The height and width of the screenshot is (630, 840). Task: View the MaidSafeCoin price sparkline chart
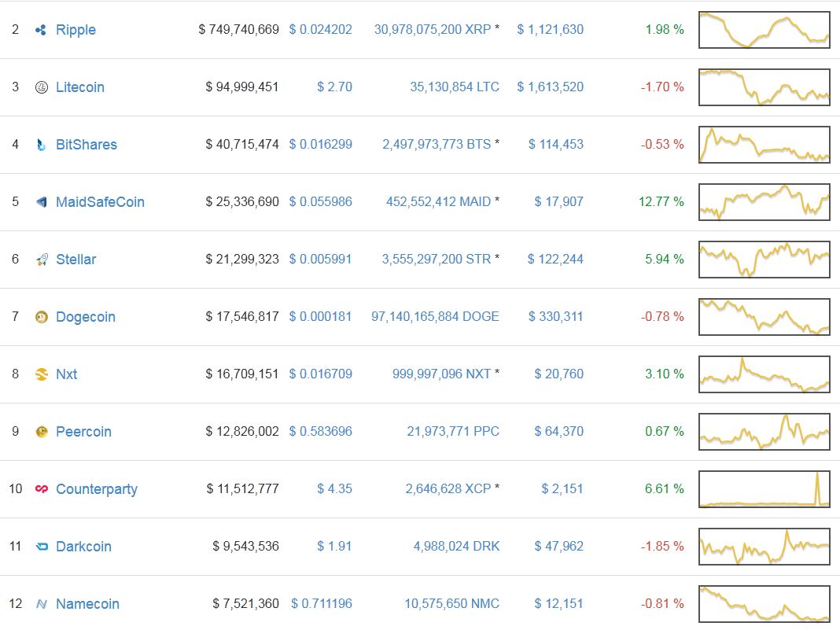pyautogui.click(x=764, y=202)
